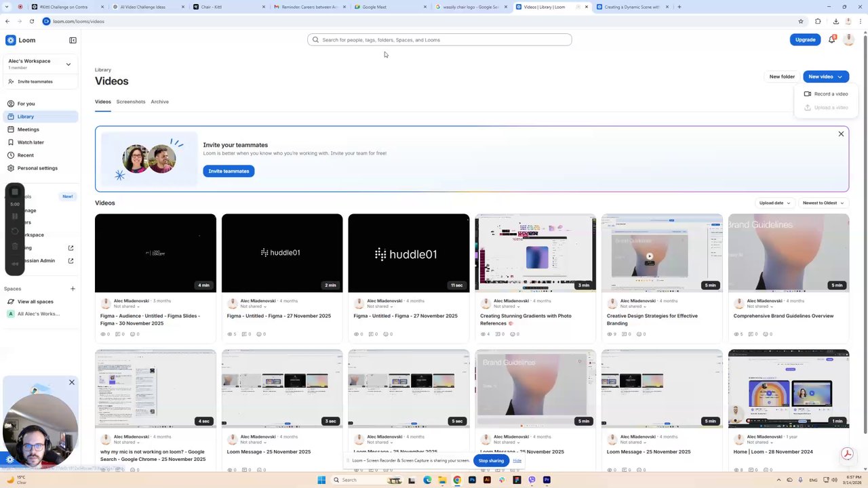
Task: Pause recording from the recording toolbar
Action: [x=15, y=216]
